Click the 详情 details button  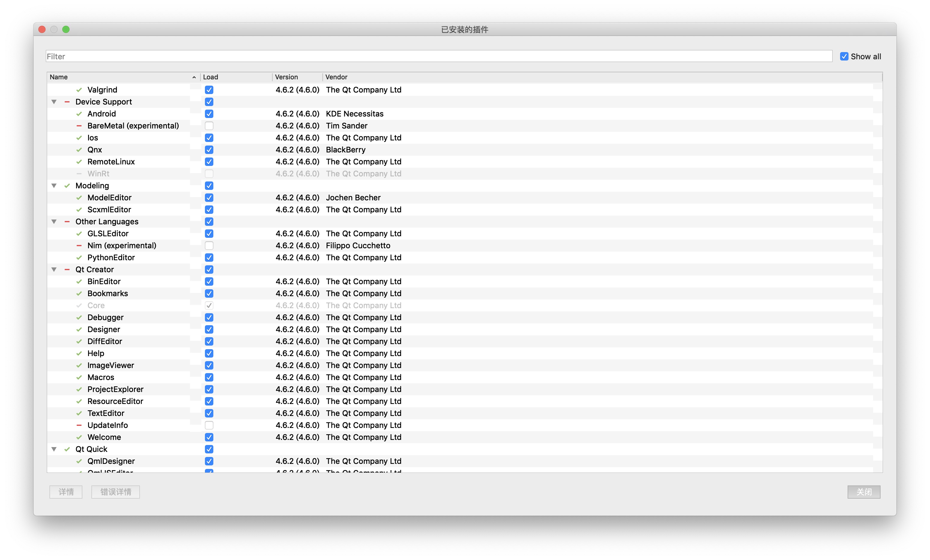(x=66, y=492)
